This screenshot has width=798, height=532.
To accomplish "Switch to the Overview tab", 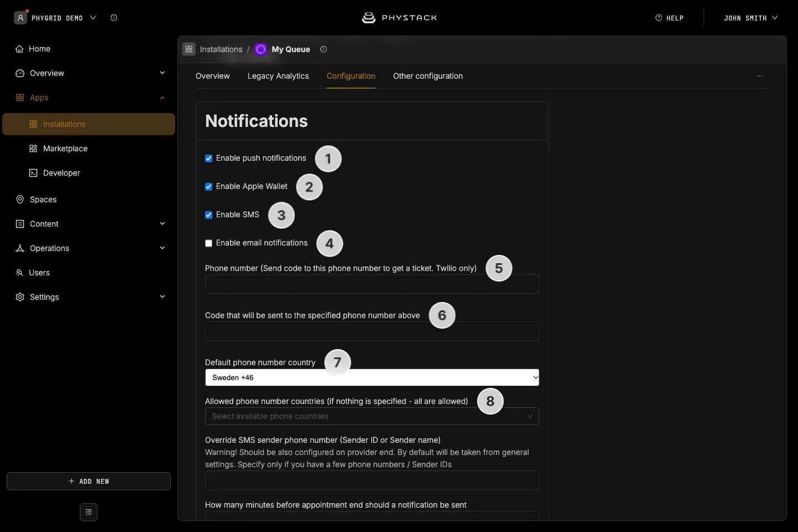I will tap(213, 76).
